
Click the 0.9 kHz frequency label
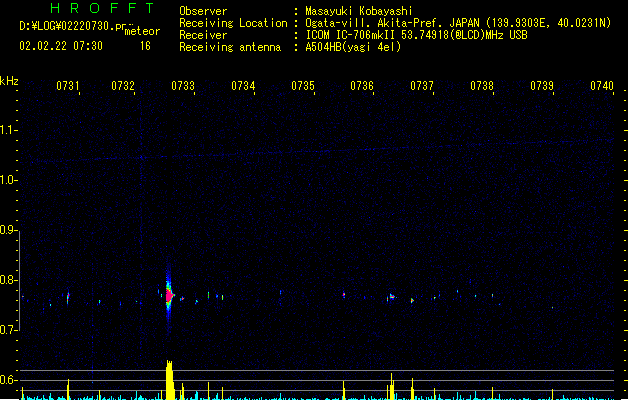click(x=8, y=230)
